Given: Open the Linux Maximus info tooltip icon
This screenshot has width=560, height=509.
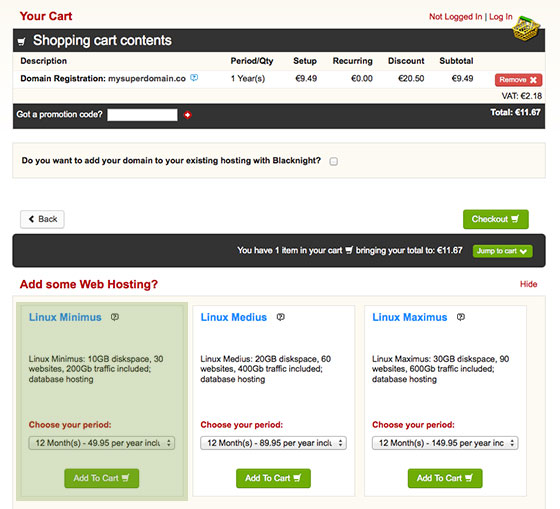Looking at the screenshot, I should (461, 317).
